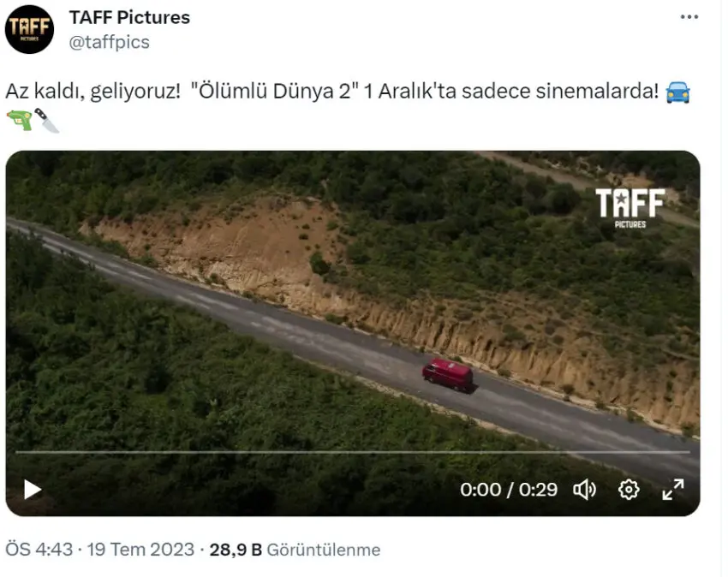The width and height of the screenshot is (728, 577).
Task: Click the 0:00 / 0:29 time display
Action: [509, 490]
